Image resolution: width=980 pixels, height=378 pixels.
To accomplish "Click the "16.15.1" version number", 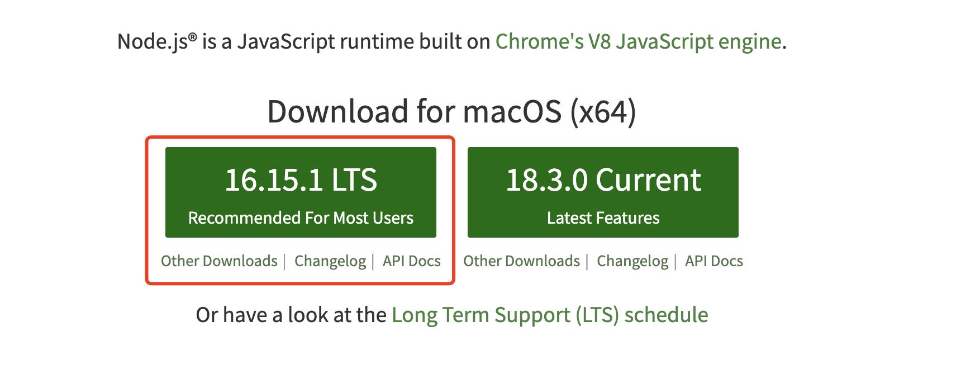I will click(274, 180).
